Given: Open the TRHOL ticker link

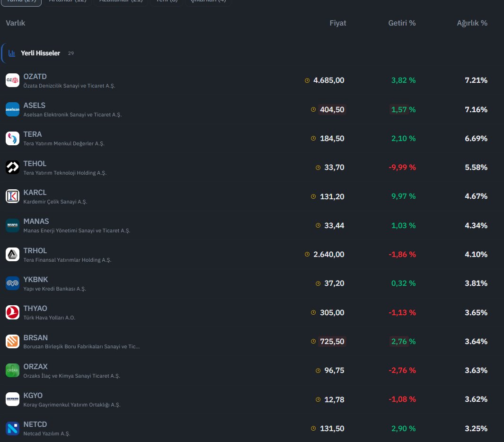Looking at the screenshot, I should pyautogui.click(x=35, y=251).
